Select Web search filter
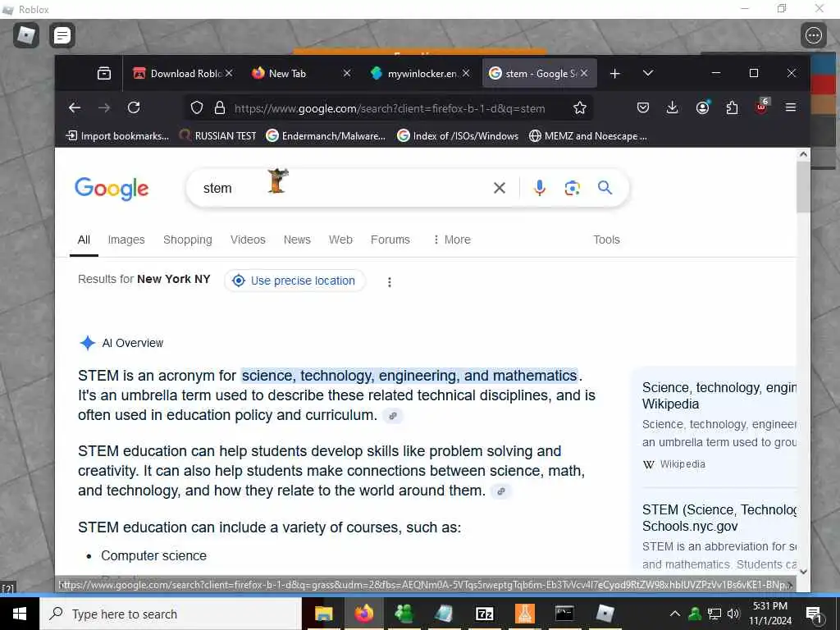840x630 pixels. pos(340,240)
